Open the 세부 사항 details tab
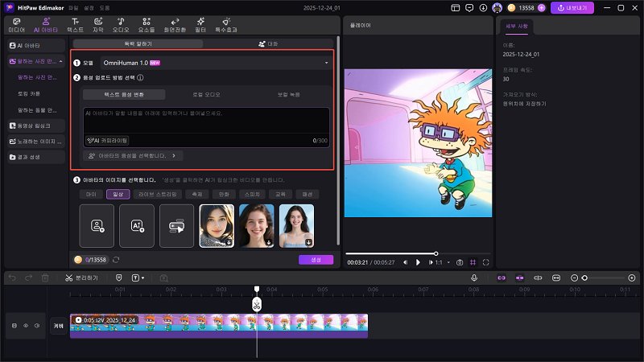Viewport: 644px width, 362px height. (516, 27)
